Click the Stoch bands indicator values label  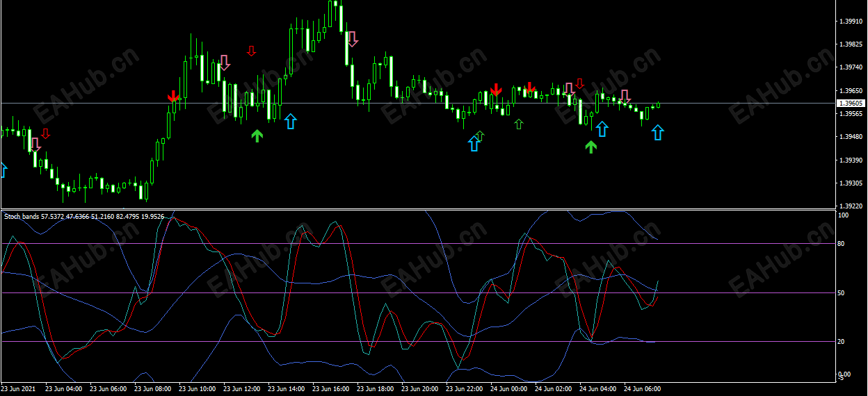pos(84,217)
